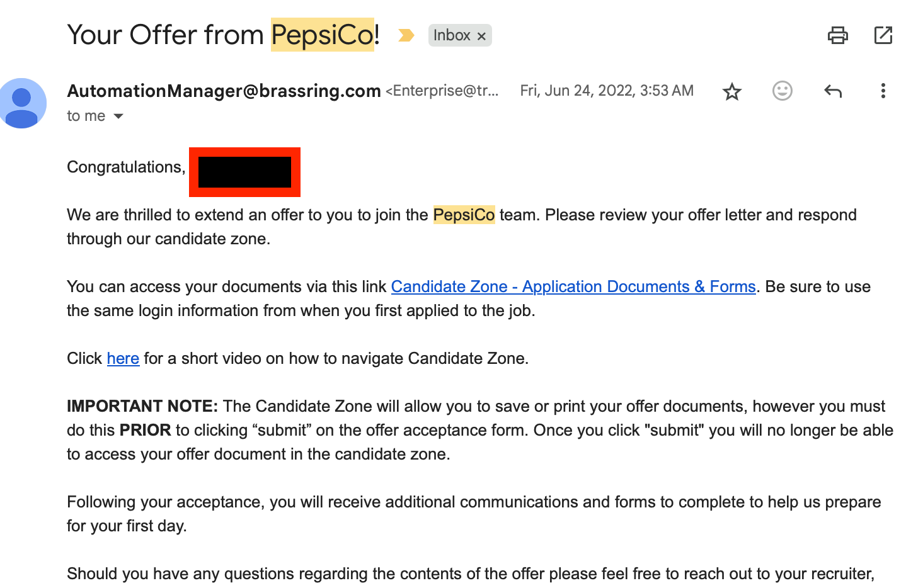Follow the "here" video link
The height and width of the screenshot is (588, 906).
(x=123, y=359)
